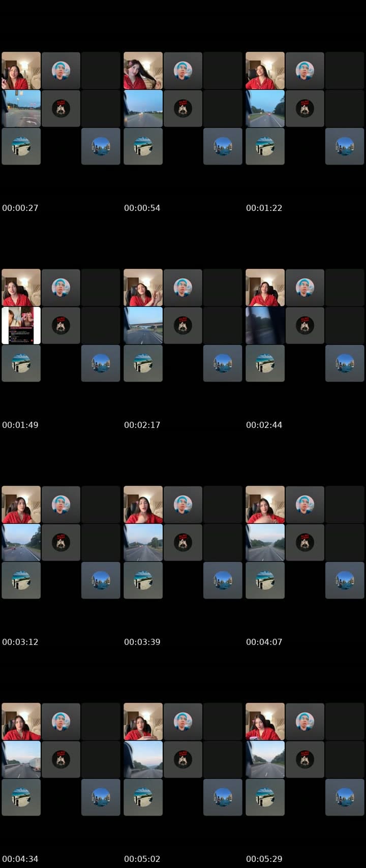Open the overpass road tile in the 00:02:17 frame
This screenshot has height=868, width=366.
pos(143,325)
